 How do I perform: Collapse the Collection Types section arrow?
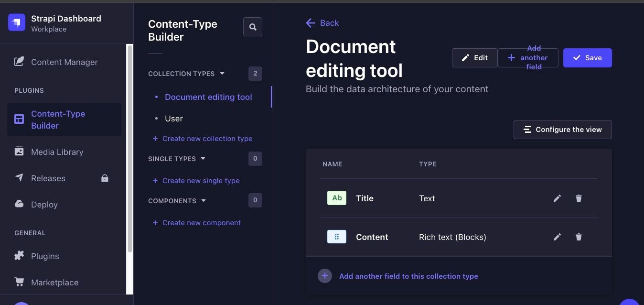tap(222, 74)
